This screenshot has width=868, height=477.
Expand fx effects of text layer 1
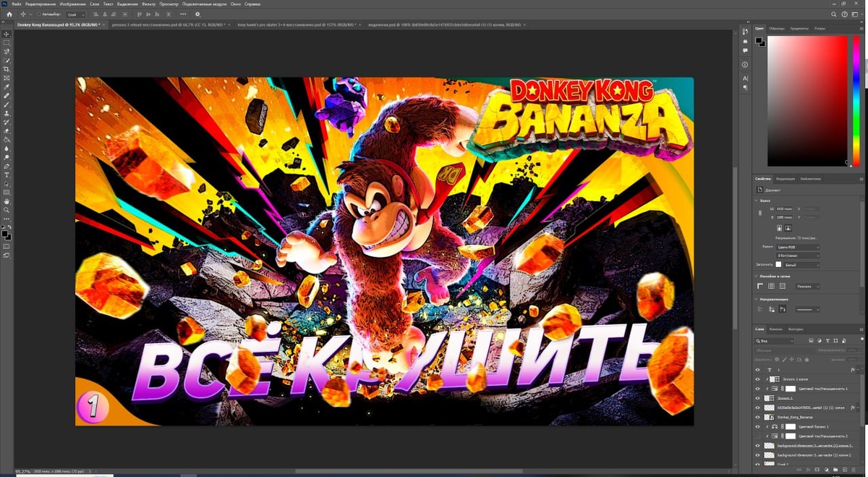pos(858,369)
